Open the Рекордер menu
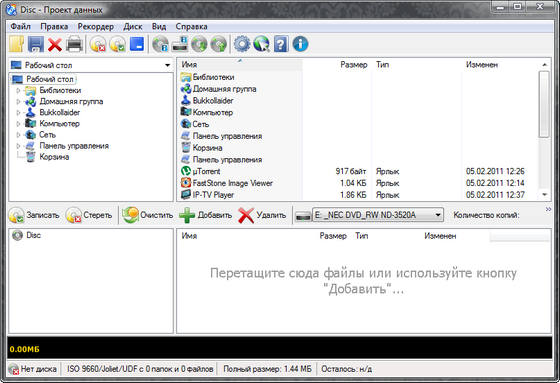The image size is (560, 383). (x=96, y=27)
